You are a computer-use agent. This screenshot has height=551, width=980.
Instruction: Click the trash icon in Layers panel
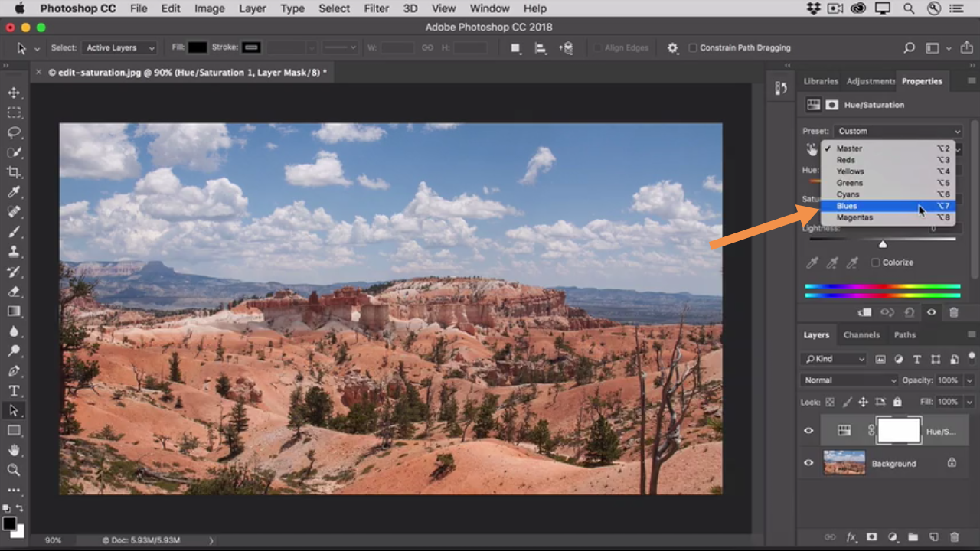[x=954, y=537]
